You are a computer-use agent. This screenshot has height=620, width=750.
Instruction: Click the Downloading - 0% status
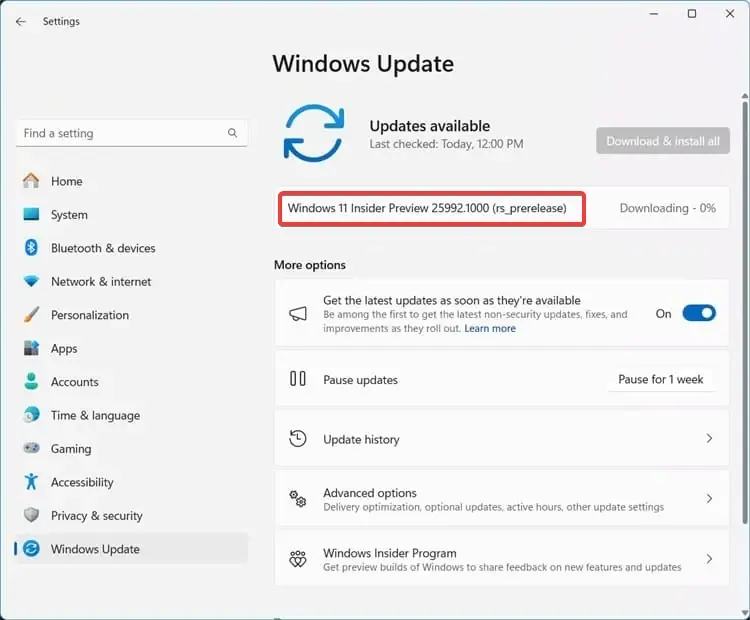coord(668,208)
